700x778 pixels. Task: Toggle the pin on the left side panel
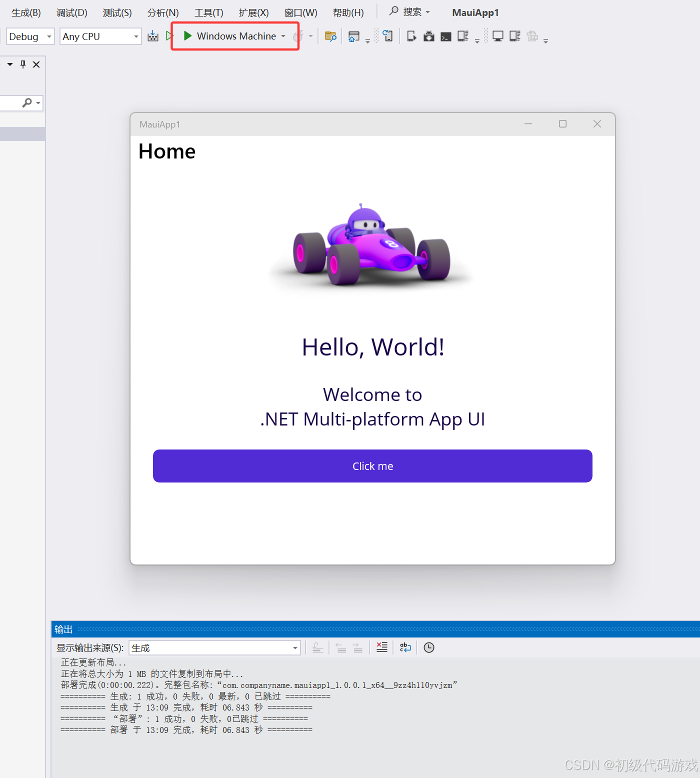[x=23, y=64]
